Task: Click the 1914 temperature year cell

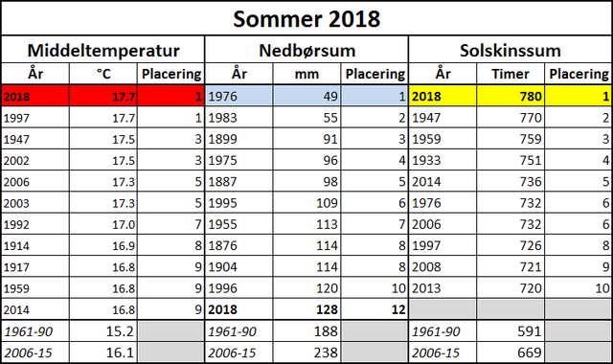Action: 35,245
